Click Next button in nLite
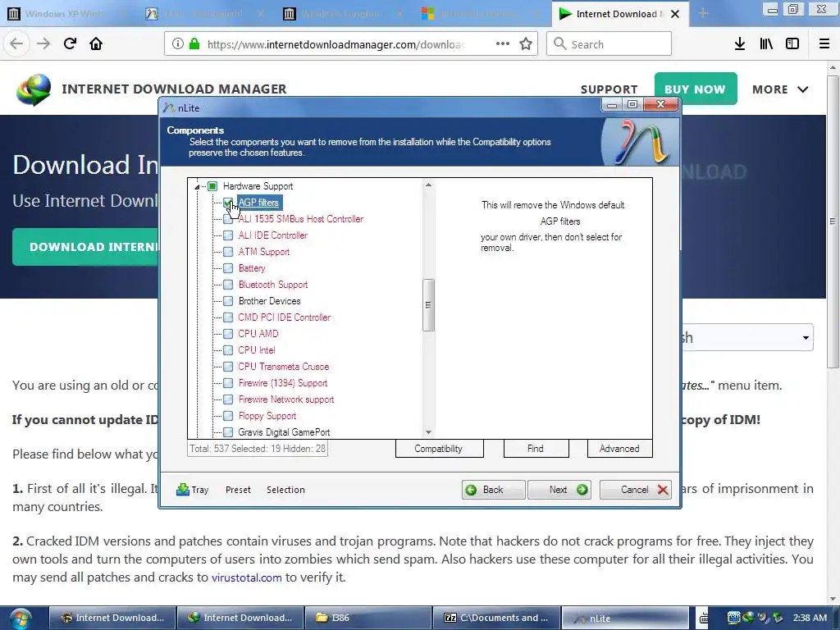840x630 pixels. tap(559, 490)
